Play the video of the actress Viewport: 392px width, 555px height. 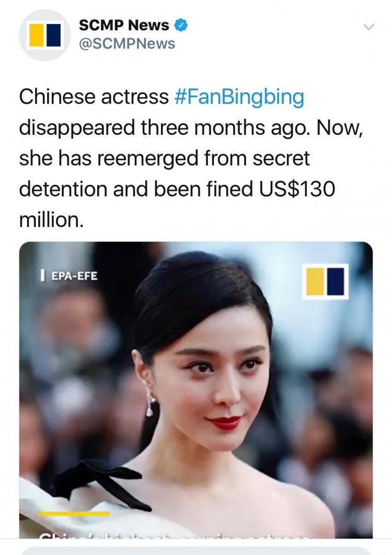[x=196, y=390]
